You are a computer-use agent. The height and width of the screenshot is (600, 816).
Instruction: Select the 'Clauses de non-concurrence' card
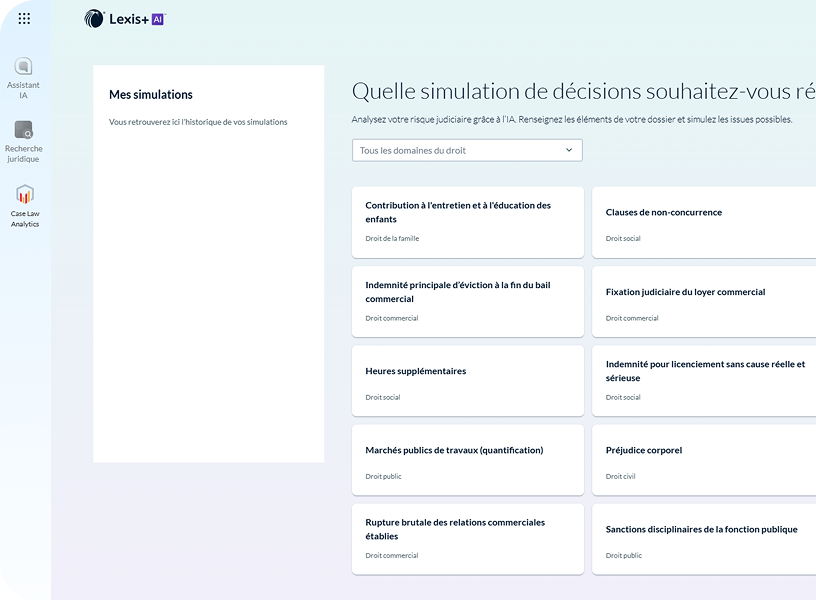point(703,222)
